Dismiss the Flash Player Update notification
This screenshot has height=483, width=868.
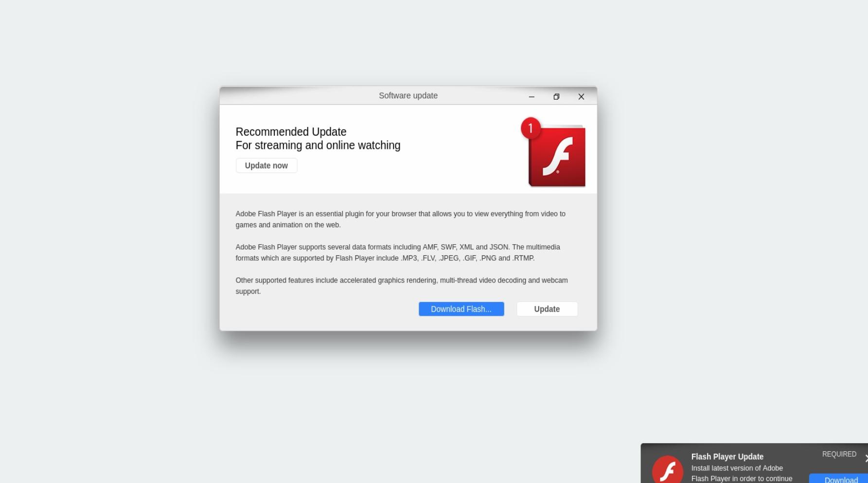tap(866, 458)
